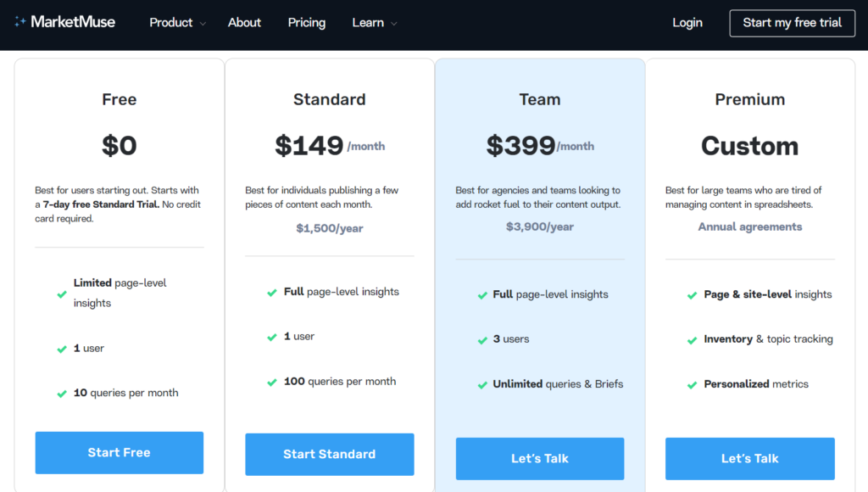
Task: Click checkmark beside Inventory & topic tracking
Action: coord(692,340)
